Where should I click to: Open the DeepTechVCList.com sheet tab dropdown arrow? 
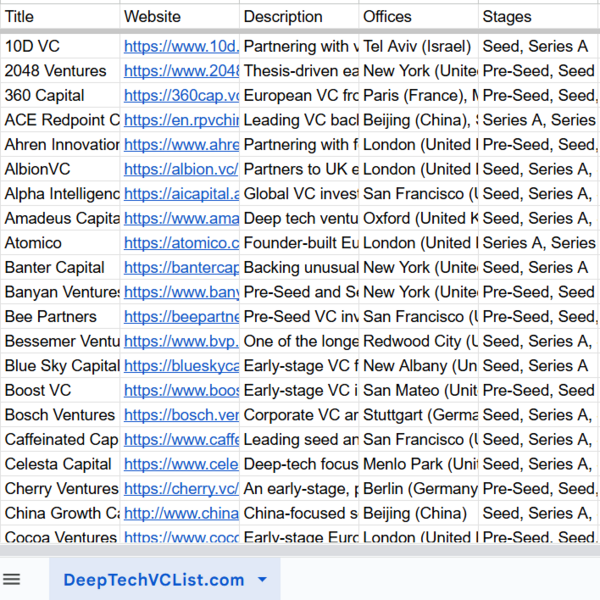pyautogui.click(x=262, y=579)
